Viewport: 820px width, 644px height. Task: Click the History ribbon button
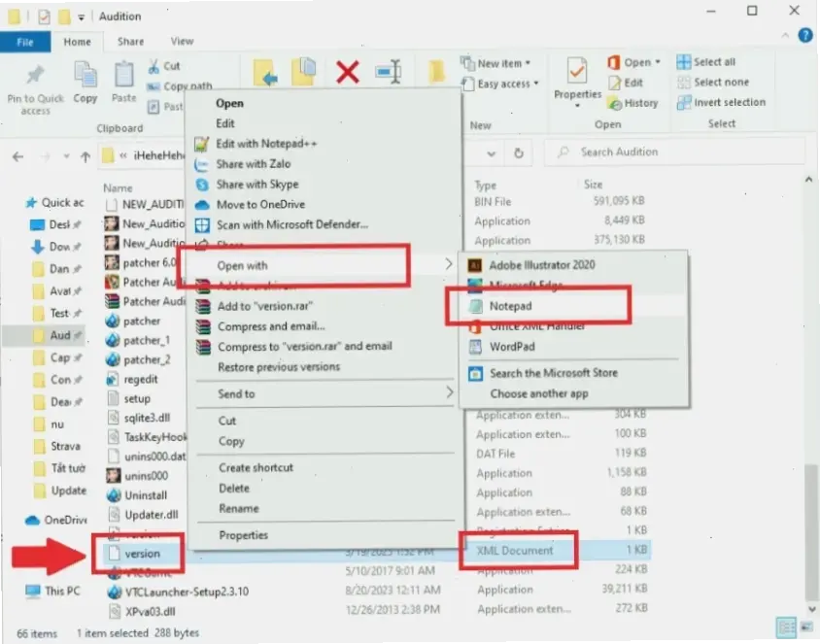pos(633,103)
